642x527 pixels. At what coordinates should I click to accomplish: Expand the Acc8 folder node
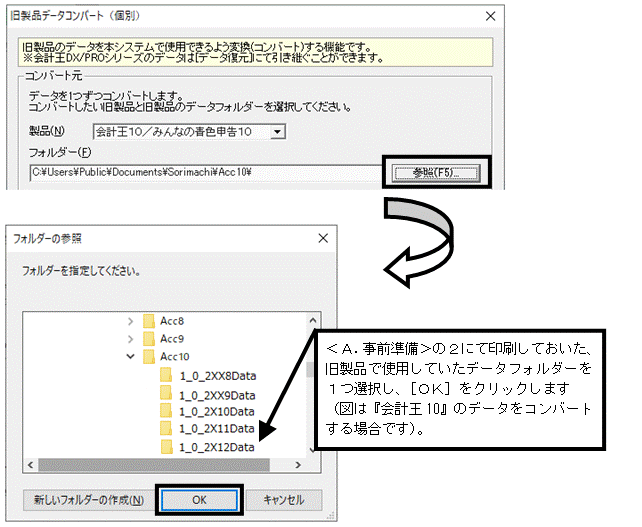click(x=130, y=321)
